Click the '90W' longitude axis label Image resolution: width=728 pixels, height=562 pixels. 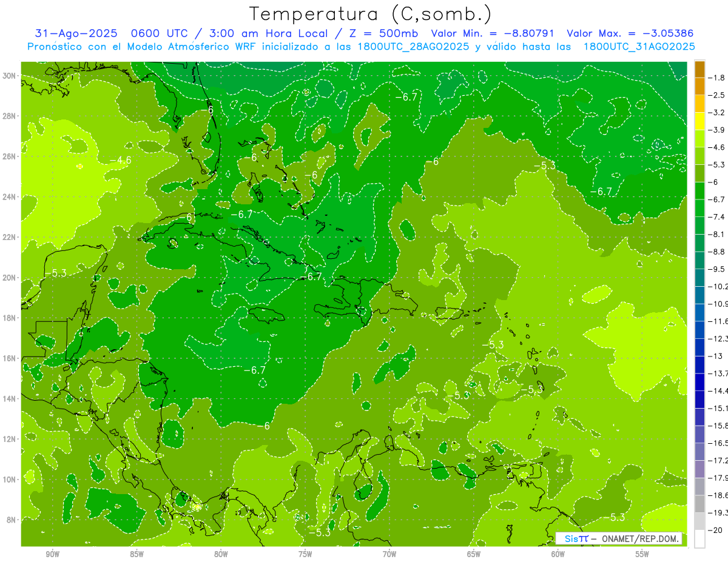[52, 554]
